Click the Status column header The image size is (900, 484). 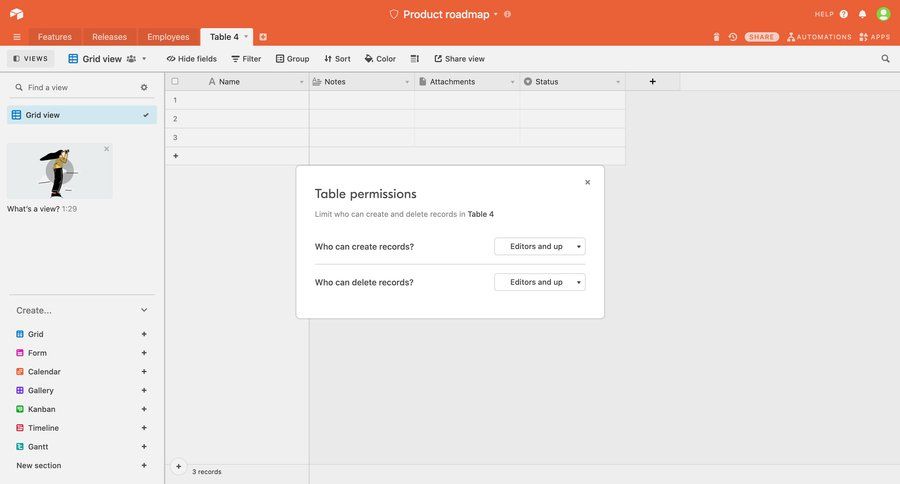coord(572,82)
